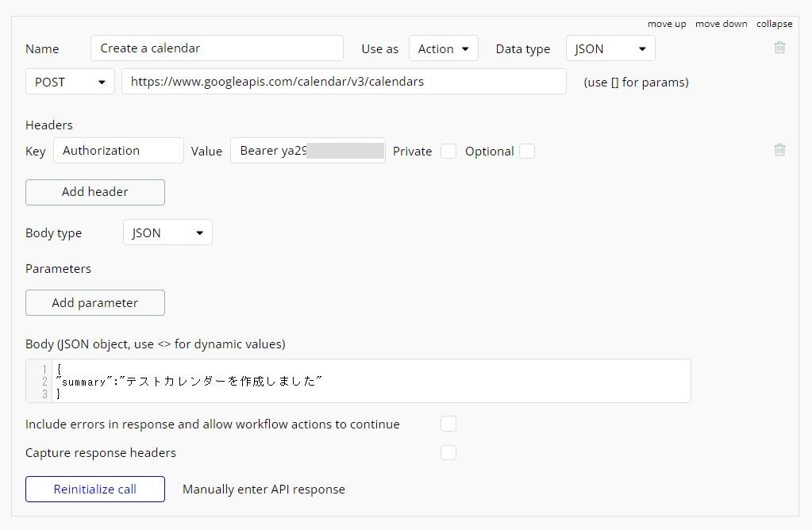Delete the Authorization header with trash icon

(779, 149)
